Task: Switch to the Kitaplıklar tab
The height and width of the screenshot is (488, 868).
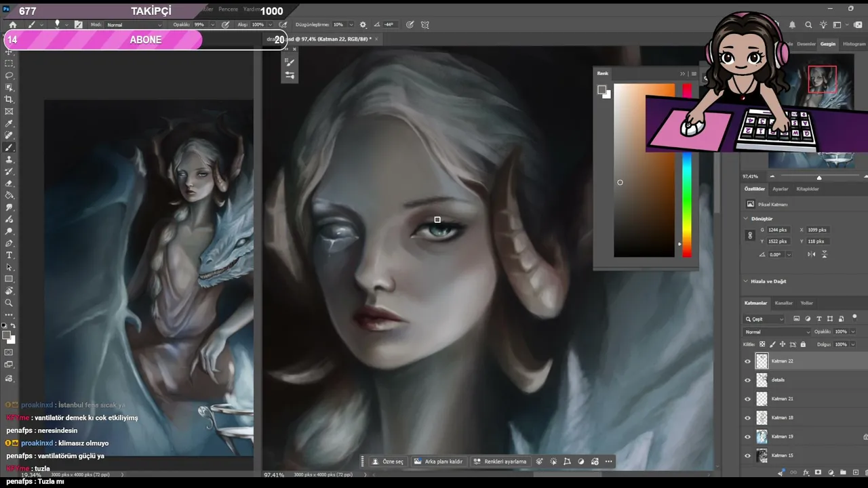Action: point(808,189)
